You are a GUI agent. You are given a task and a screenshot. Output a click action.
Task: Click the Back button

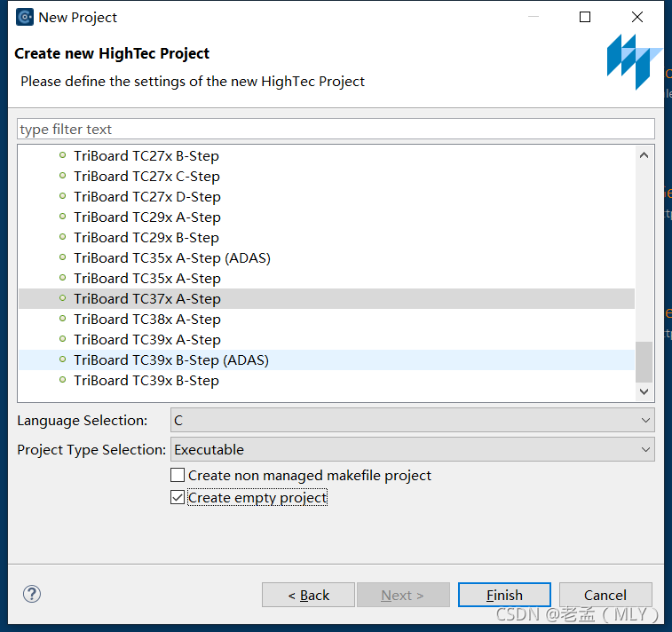click(x=308, y=595)
